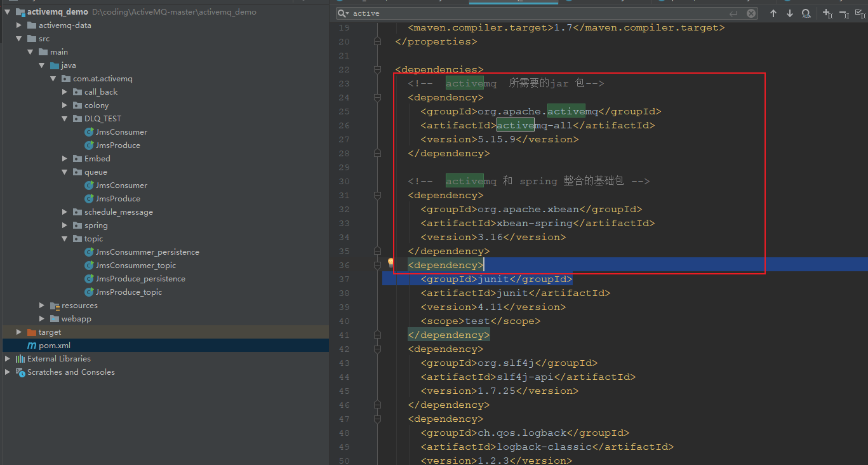Open JmsConsumer under queue package

(121, 185)
